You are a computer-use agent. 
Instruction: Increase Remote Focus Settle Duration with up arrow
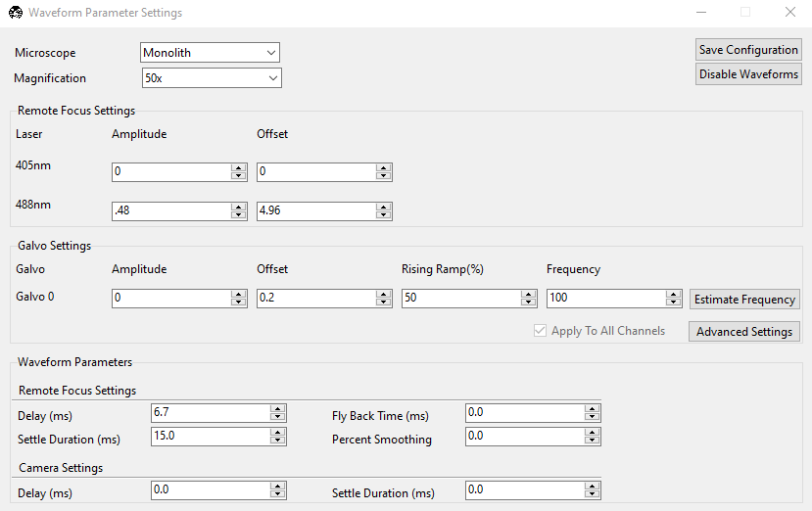278,432
